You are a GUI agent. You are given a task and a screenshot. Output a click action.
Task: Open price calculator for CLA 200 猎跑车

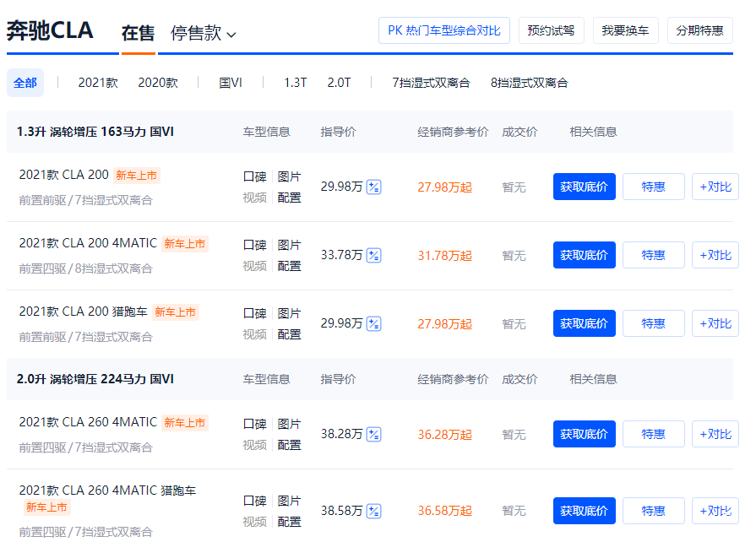tap(374, 323)
